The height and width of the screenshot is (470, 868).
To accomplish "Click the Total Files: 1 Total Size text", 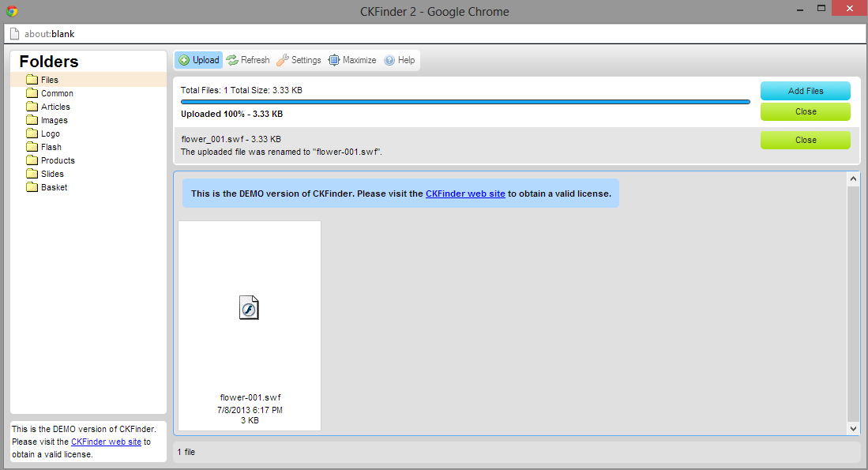I will coord(242,90).
